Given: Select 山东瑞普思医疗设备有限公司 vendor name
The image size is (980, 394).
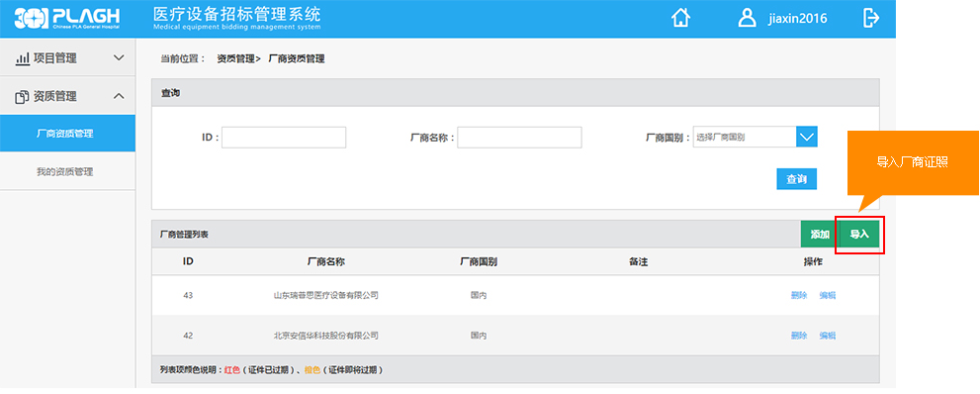Looking at the screenshot, I should [325, 295].
